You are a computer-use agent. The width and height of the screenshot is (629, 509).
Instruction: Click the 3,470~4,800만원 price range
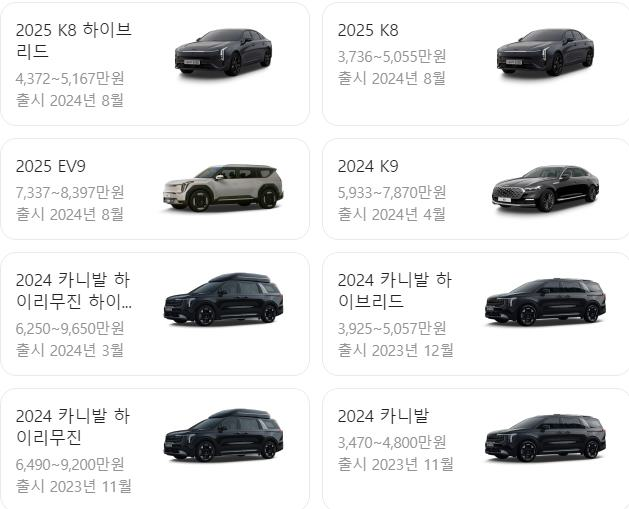(392, 442)
